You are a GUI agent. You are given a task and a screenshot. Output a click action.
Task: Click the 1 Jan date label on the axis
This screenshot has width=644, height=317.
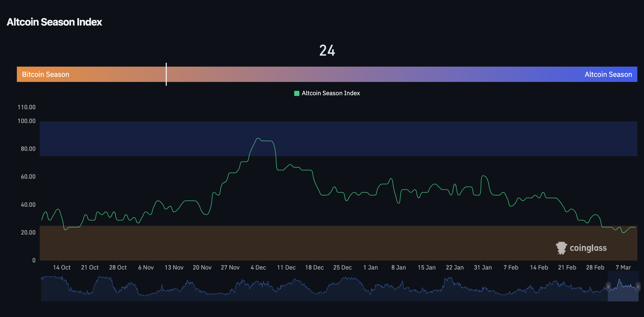371,267
